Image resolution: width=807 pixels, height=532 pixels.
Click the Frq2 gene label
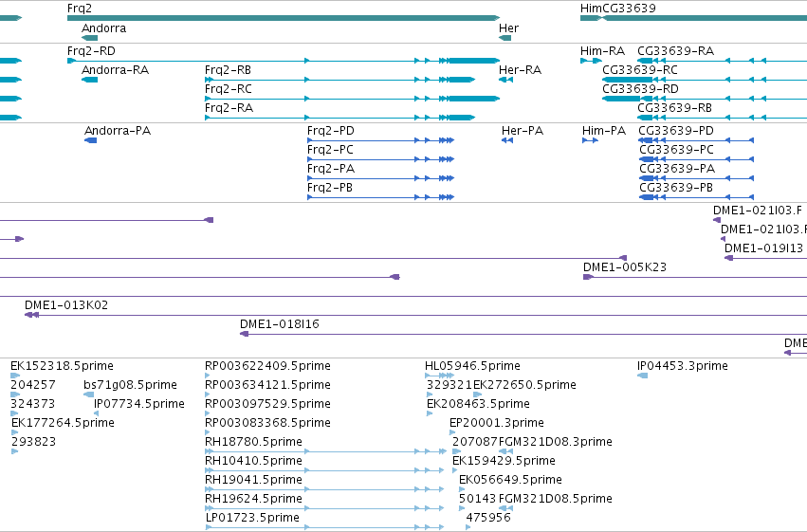80,9
